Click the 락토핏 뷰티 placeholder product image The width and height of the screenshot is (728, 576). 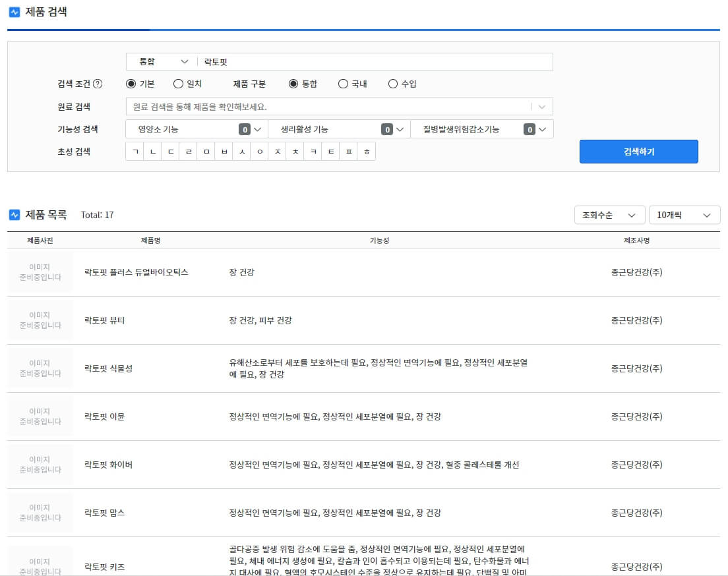click(40, 320)
